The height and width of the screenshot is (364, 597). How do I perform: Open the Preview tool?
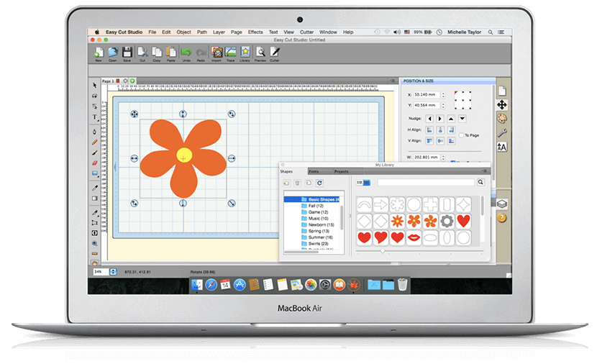coord(260,53)
